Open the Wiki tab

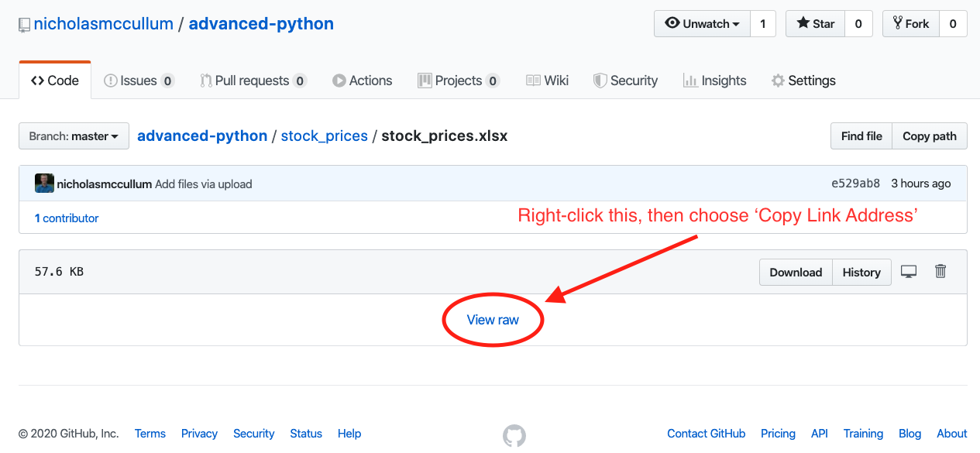click(548, 81)
